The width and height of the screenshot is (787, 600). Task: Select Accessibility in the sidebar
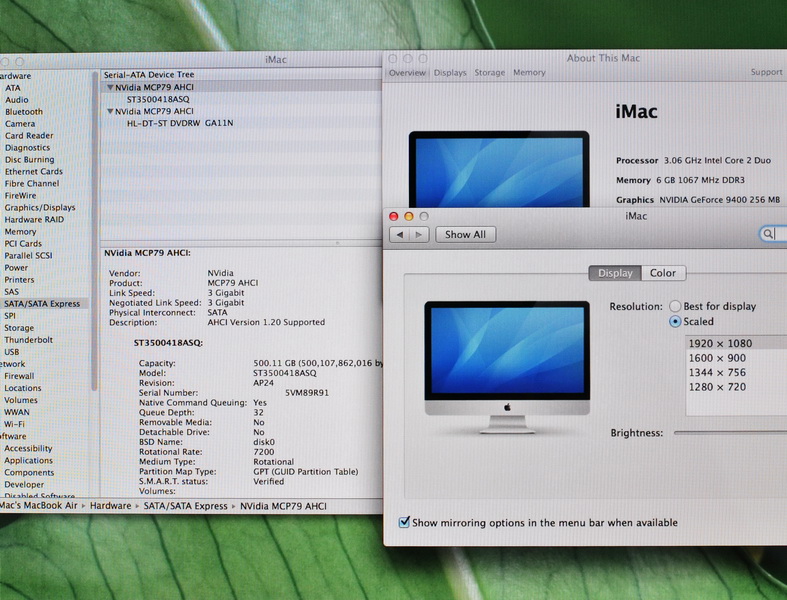click(x=28, y=448)
